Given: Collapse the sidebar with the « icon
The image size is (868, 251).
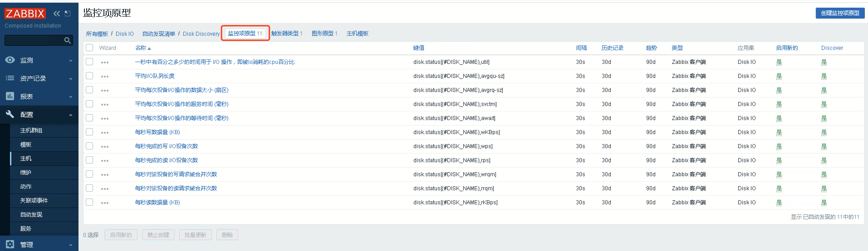Looking at the screenshot, I should click(57, 13).
